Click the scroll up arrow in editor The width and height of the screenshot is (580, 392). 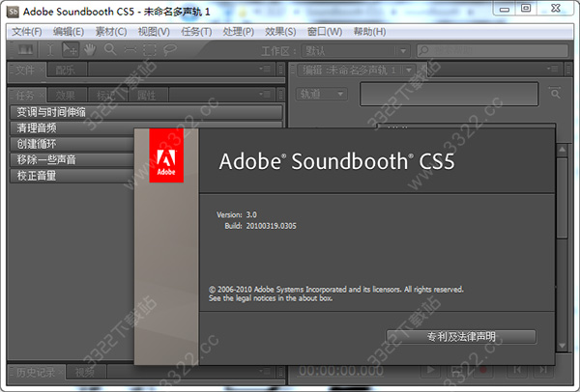click(x=562, y=150)
